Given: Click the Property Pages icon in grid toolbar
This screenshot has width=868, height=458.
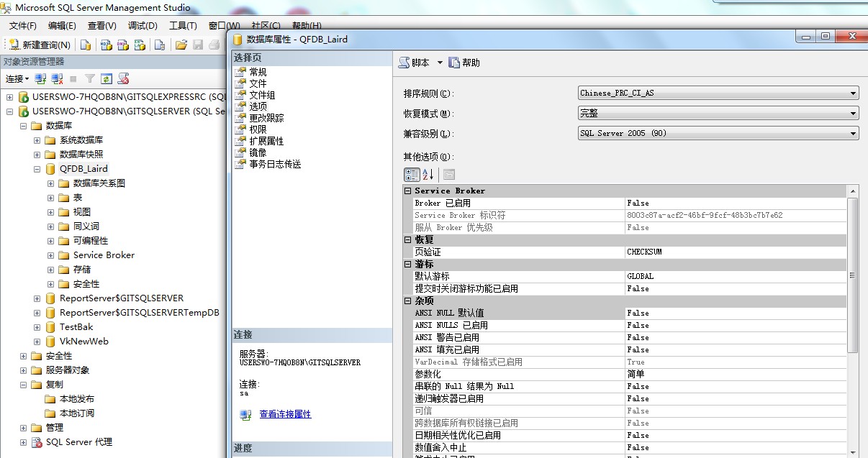Looking at the screenshot, I should coord(448,174).
